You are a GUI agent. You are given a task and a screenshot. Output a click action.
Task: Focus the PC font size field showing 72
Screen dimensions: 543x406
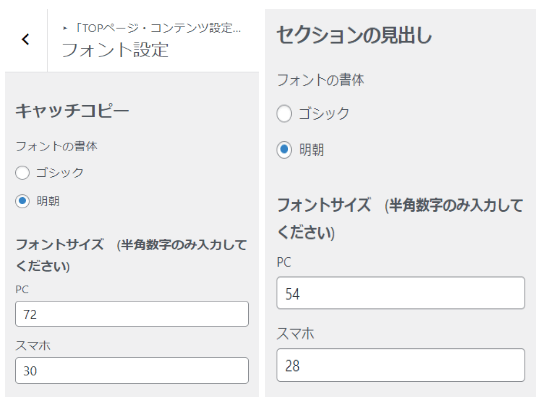pyautogui.click(x=132, y=314)
